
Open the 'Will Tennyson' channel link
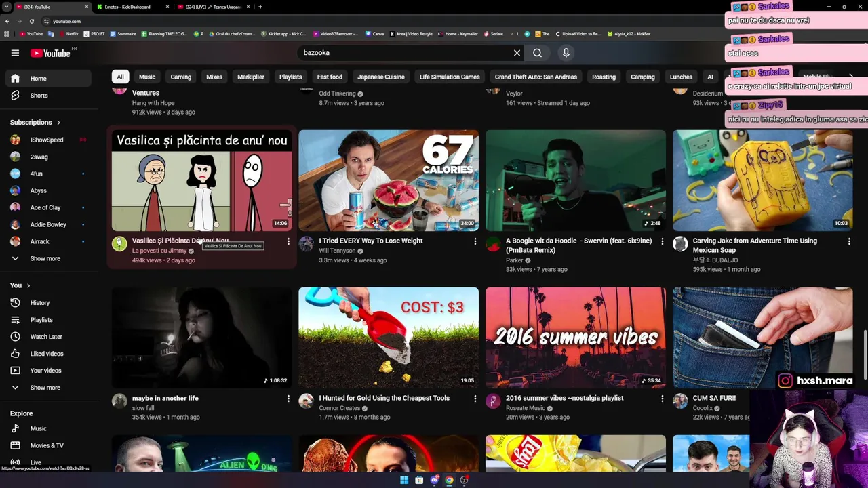(x=337, y=251)
